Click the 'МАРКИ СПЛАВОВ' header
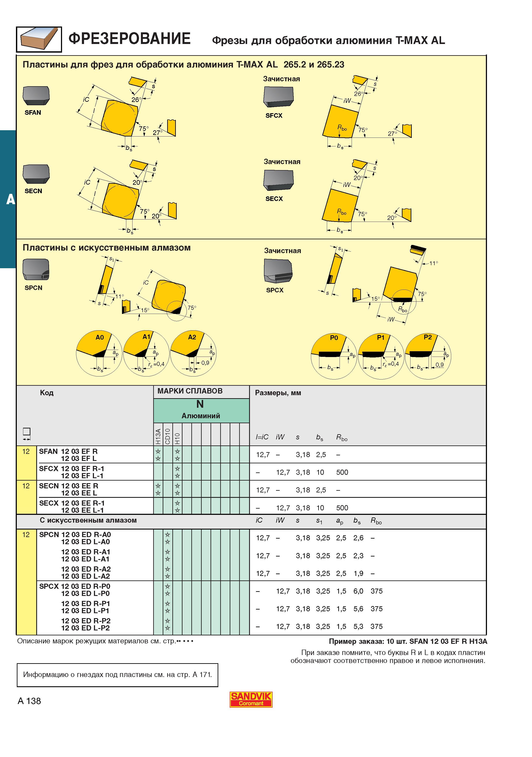The width and height of the screenshot is (532, 757). 190,391
